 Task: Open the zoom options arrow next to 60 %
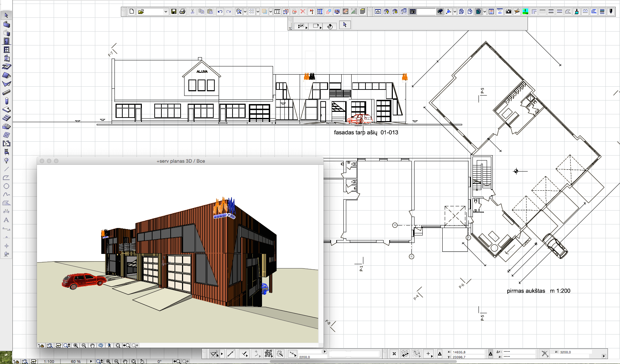(x=91, y=362)
